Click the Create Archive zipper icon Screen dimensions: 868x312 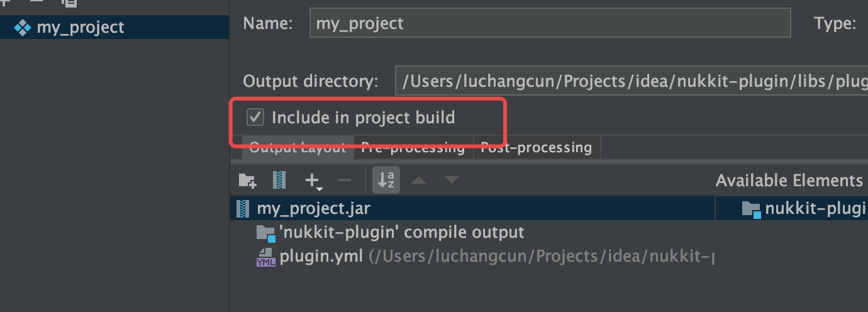click(x=279, y=181)
